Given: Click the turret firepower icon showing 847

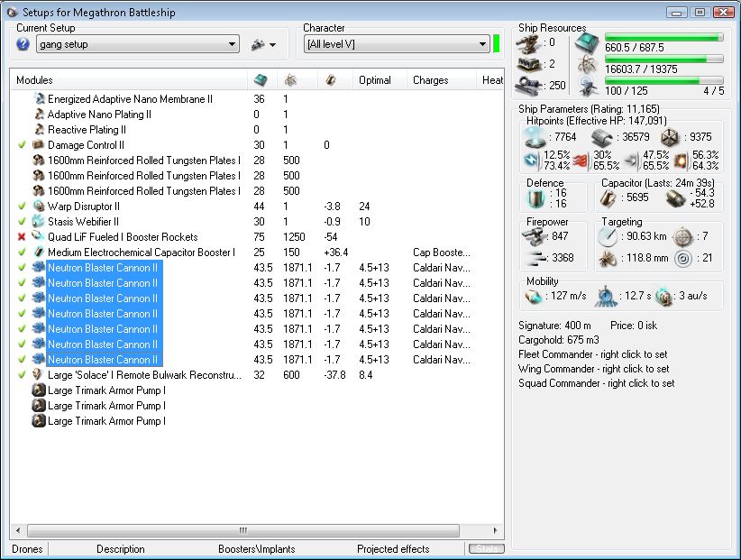Looking at the screenshot, I should [534, 236].
